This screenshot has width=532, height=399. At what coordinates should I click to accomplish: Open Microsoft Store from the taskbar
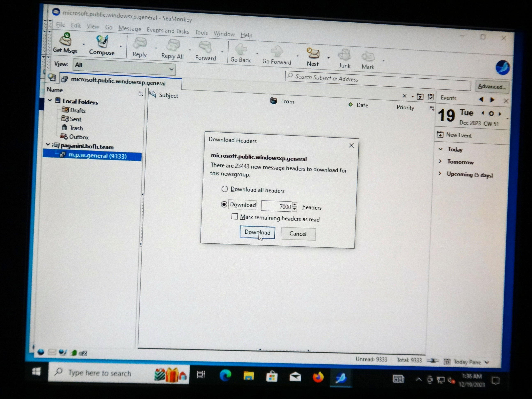272,376
